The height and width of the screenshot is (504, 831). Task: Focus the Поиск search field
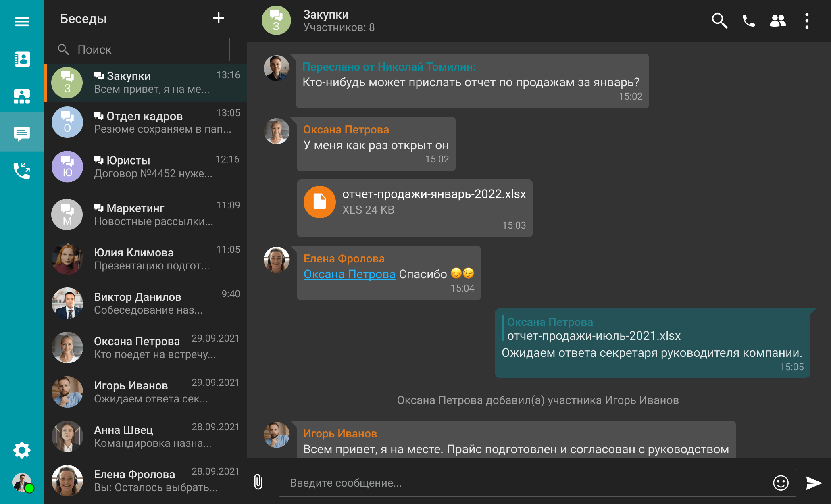(140, 49)
